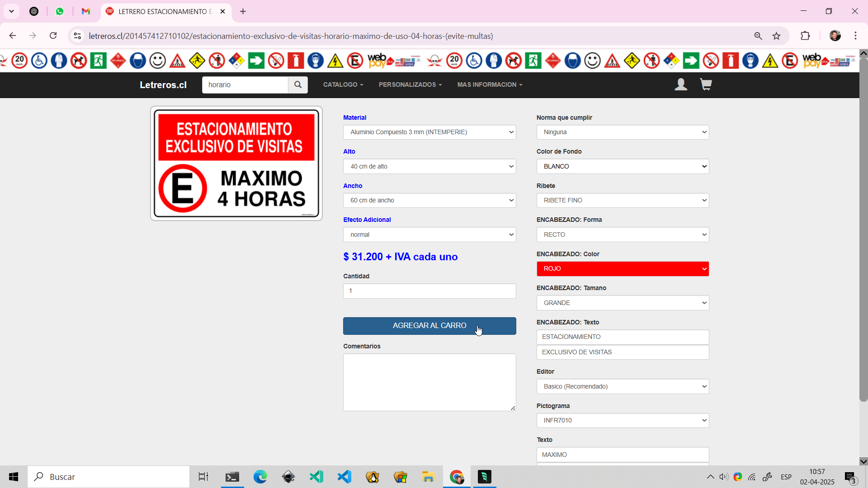Expand the ENCABEZADO Forma dropdown
The height and width of the screenshot is (488, 868).
[623, 235]
